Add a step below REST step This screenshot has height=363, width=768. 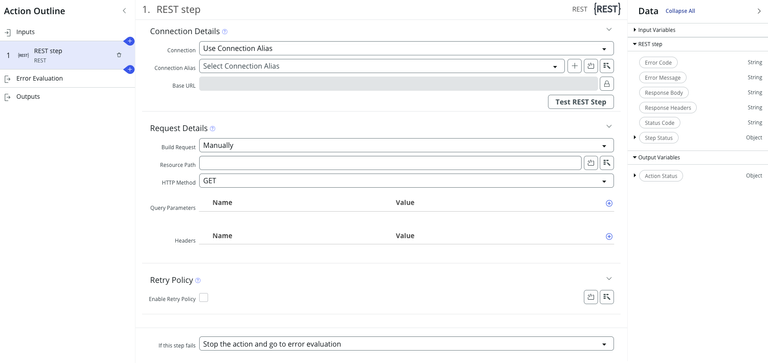point(129,70)
